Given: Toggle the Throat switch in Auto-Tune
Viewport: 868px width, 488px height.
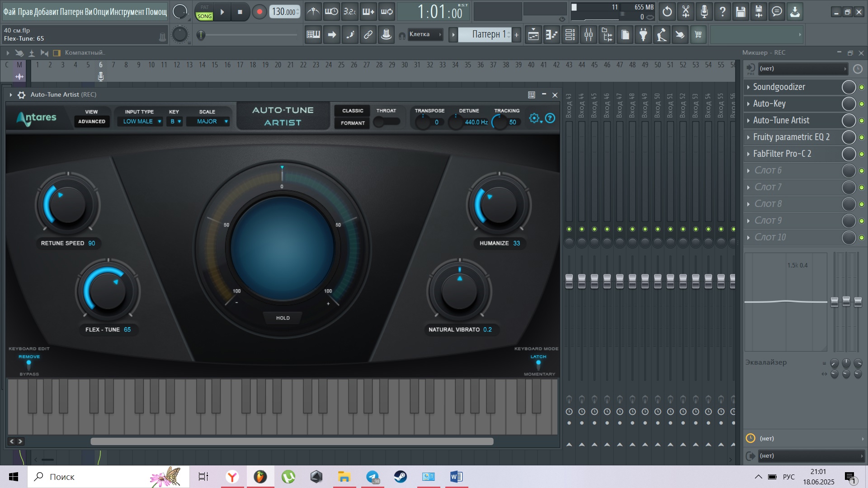Looking at the screenshot, I should (x=387, y=122).
